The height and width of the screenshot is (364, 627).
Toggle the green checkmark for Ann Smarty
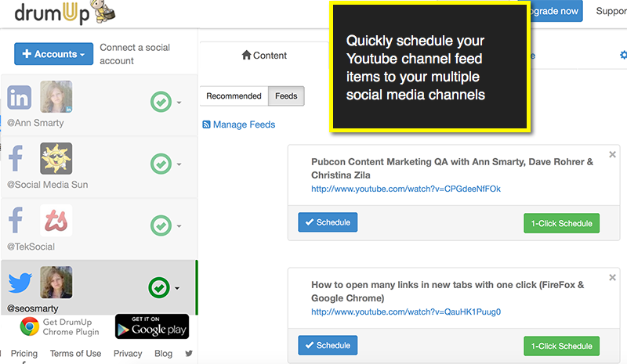(161, 102)
